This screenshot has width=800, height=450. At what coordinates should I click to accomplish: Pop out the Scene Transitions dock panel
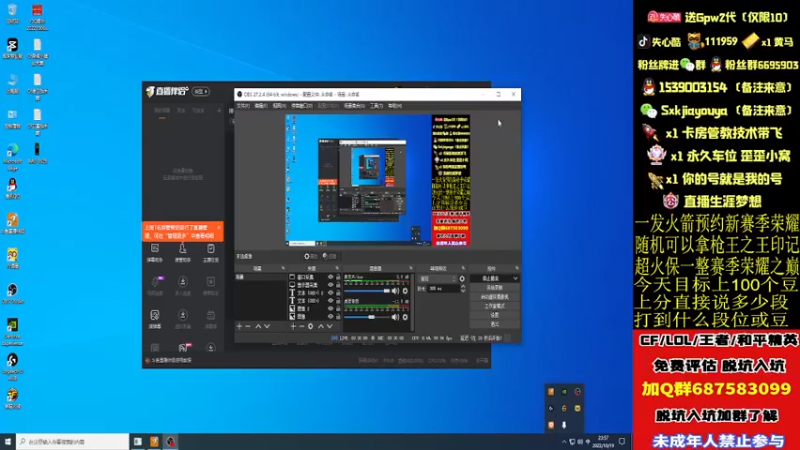click(x=463, y=268)
